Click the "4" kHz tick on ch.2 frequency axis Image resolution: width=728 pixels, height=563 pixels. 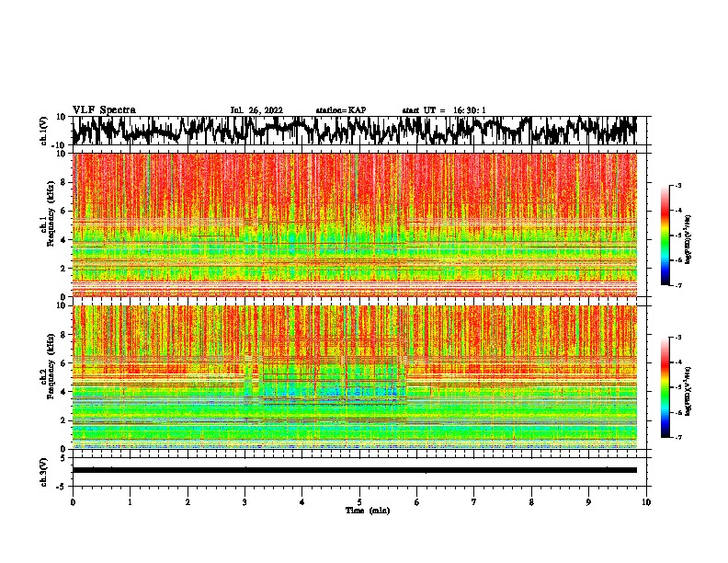click(63, 392)
